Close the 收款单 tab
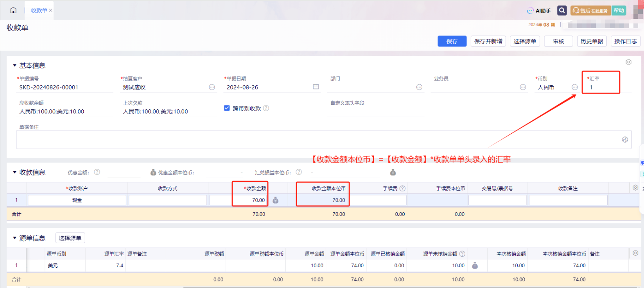The image size is (644, 288). tap(51, 11)
